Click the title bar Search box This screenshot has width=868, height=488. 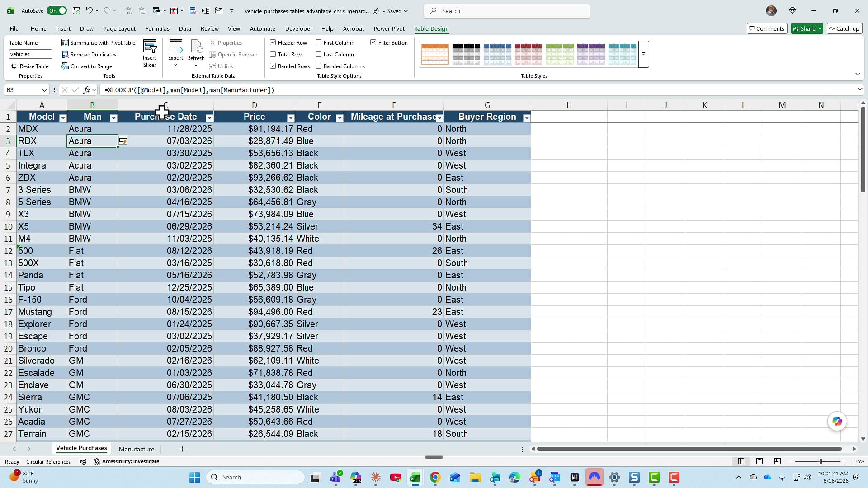(x=507, y=11)
